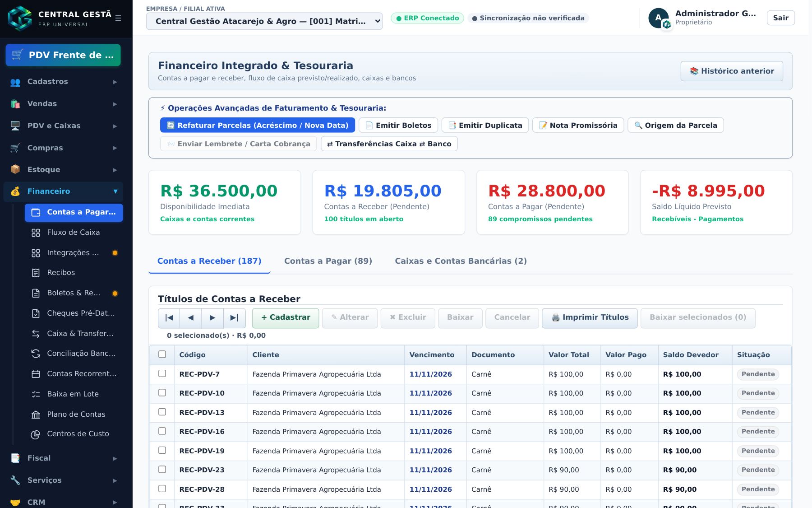Click the Histórico anterior button
The image size is (812, 508).
click(732, 71)
